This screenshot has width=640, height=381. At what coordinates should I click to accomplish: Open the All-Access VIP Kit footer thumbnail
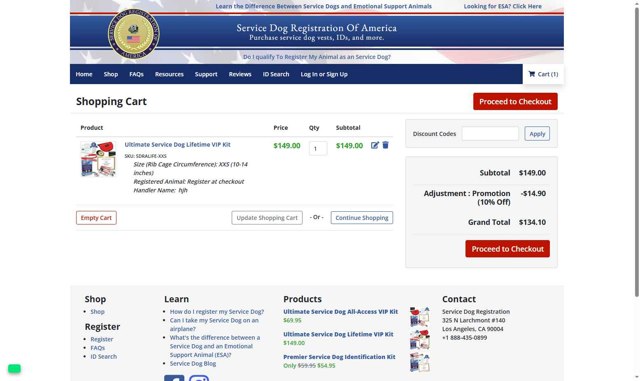pyautogui.click(x=420, y=316)
